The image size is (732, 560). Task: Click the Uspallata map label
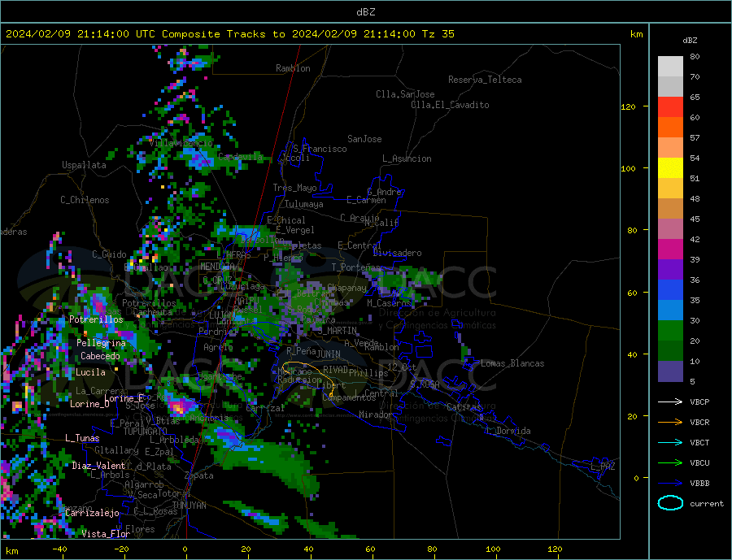coord(84,165)
